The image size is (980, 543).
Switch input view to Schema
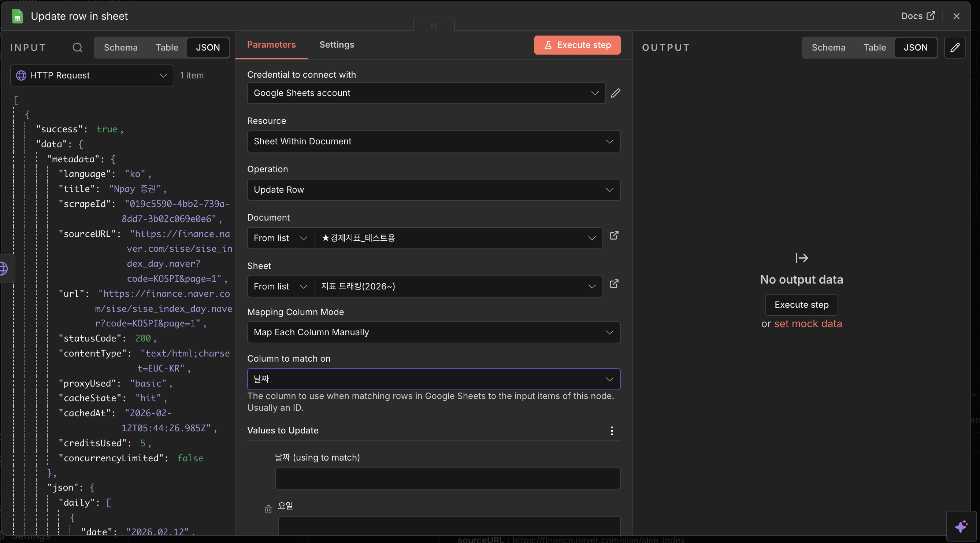click(x=120, y=48)
